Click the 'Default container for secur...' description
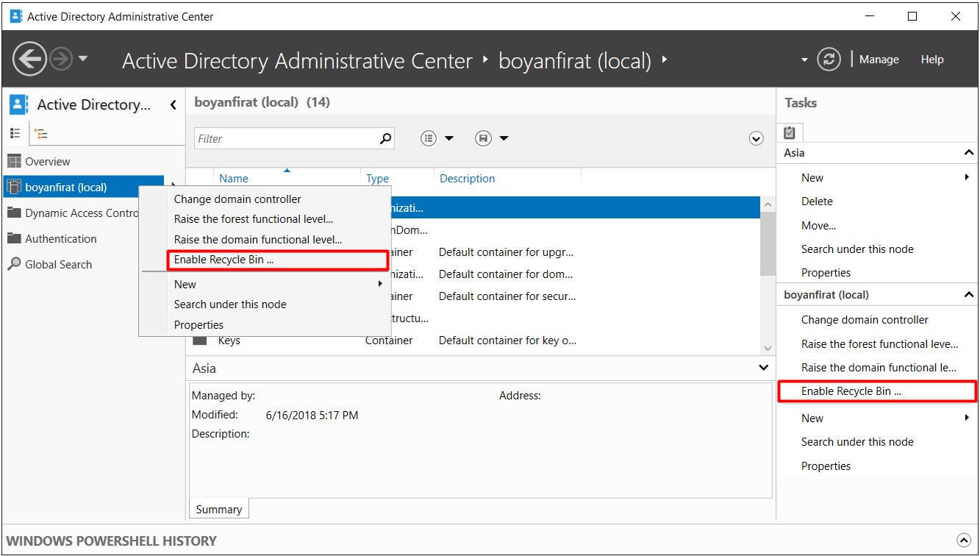Viewport: 980px width, 556px height. pyautogui.click(x=507, y=296)
